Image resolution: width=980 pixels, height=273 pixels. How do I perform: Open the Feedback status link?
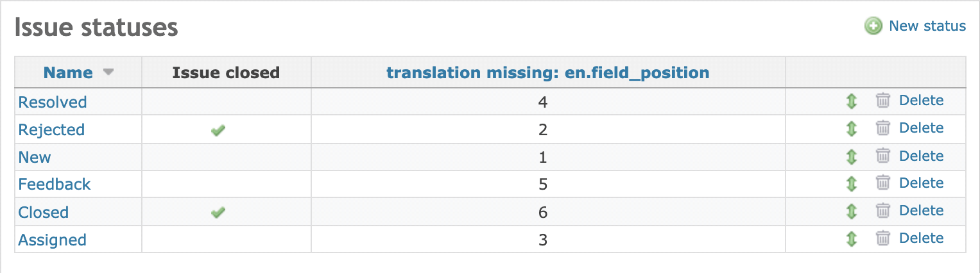55,185
